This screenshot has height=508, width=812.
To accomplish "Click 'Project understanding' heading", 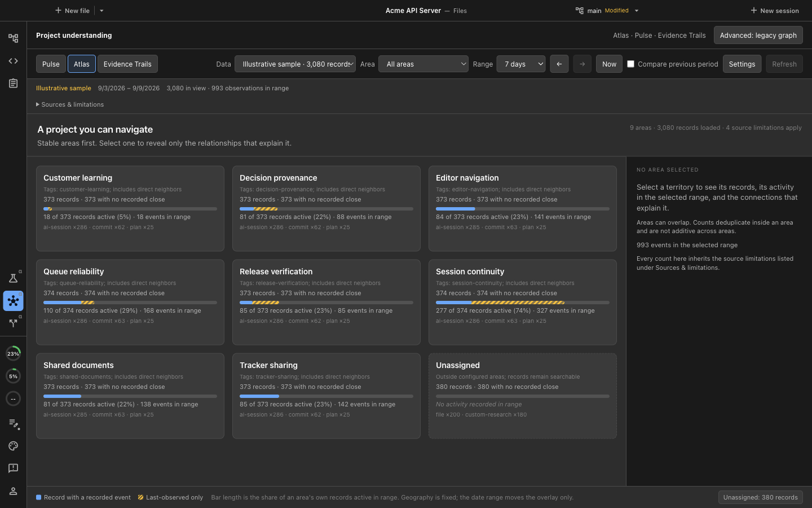I will (x=74, y=35).
